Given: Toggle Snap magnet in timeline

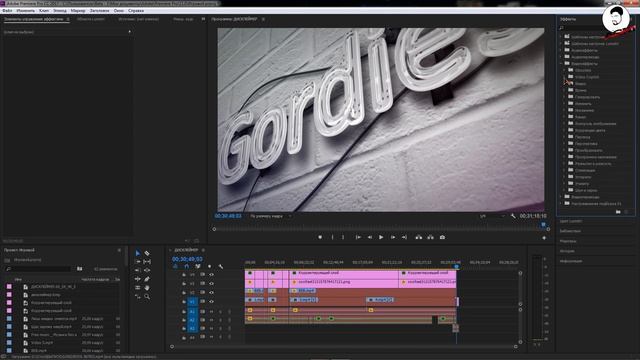Looking at the screenshot, I should coord(187,267).
